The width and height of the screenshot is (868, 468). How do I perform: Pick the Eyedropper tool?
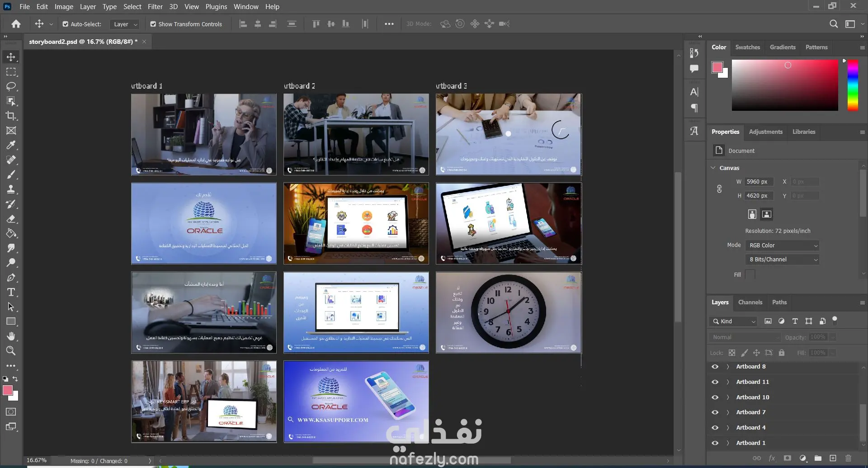[x=11, y=145]
